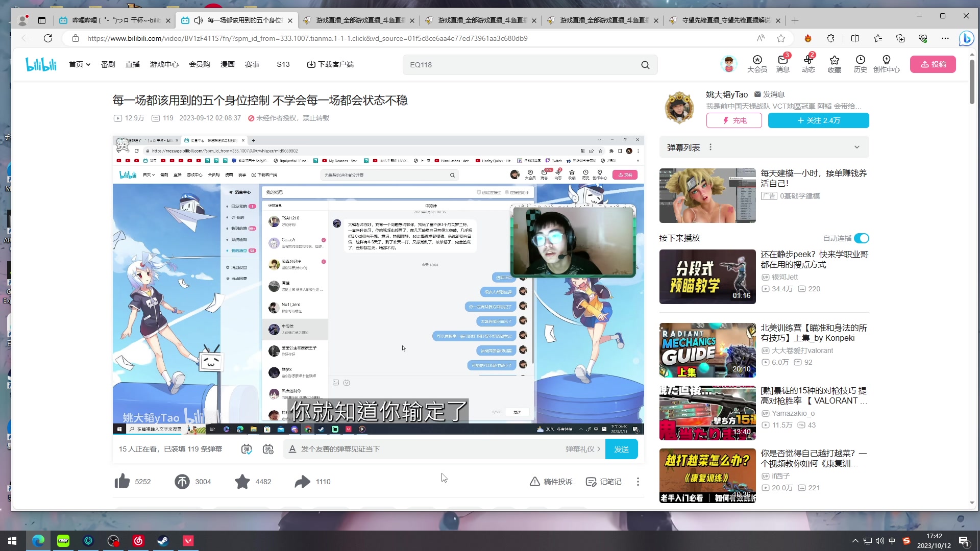
Task: Toggle the 自动连播 autoplay switch
Action: (862, 238)
